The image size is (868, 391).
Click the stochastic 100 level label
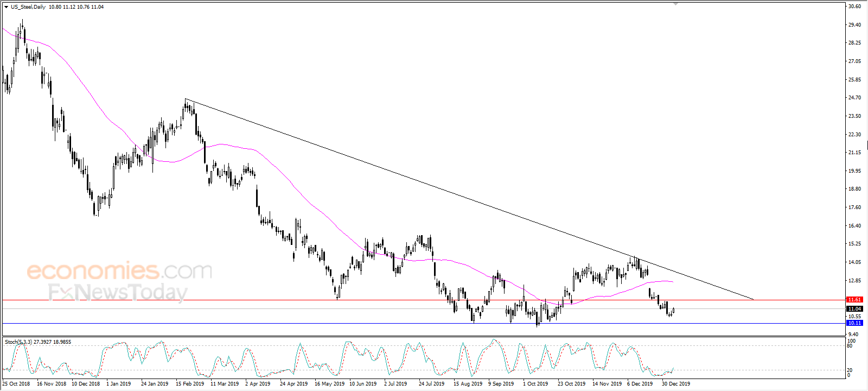pyautogui.click(x=852, y=341)
